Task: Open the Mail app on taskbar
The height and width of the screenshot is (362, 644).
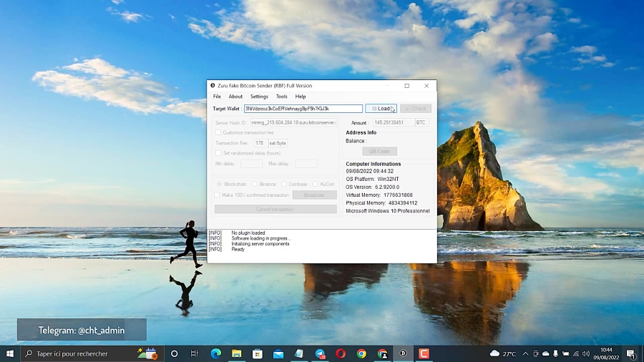Action: pos(278,353)
